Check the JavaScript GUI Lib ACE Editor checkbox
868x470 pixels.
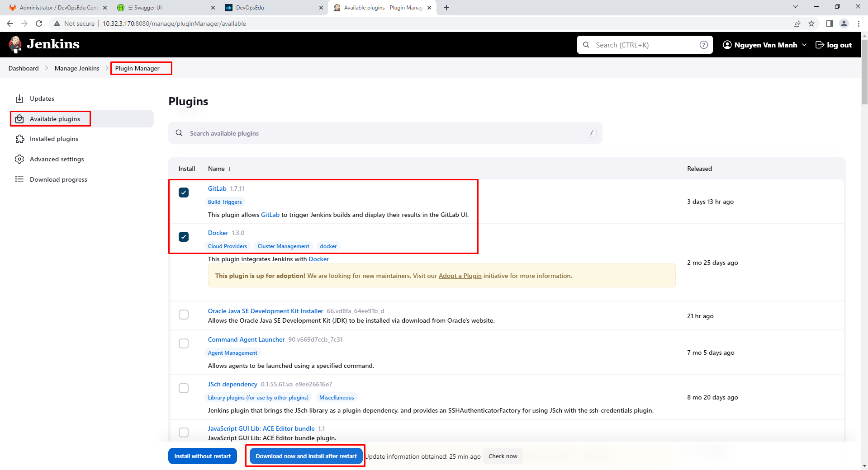(184, 432)
